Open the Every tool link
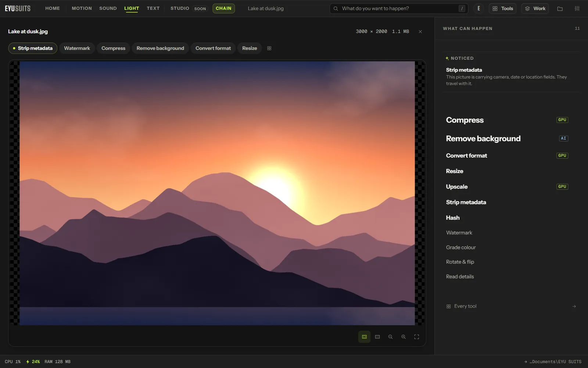 coord(511,306)
